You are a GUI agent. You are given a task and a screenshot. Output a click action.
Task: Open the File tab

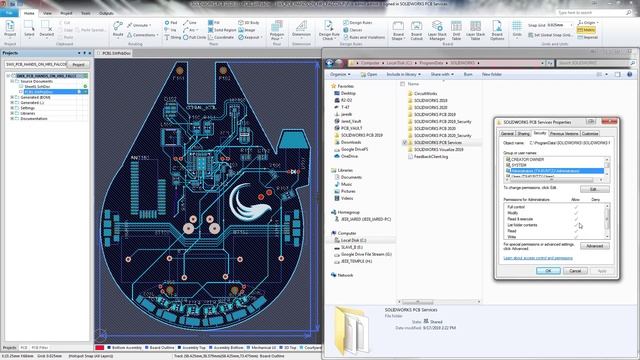[x=9, y=13]
